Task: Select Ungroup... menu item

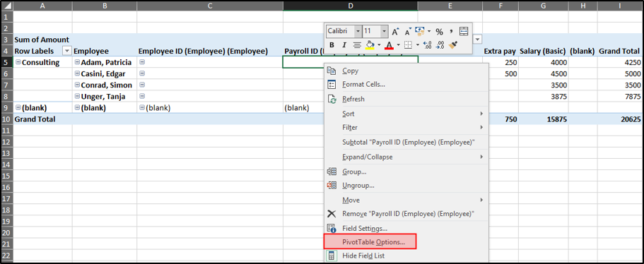Action: click(x=406, y=185)
